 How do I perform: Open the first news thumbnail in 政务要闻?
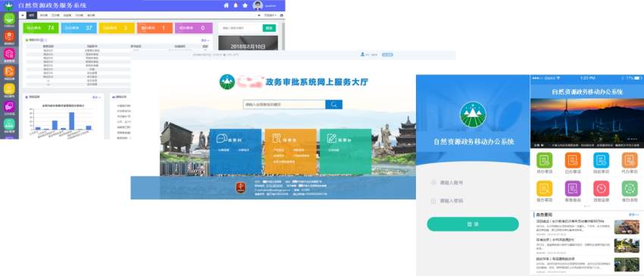click(627, 227)
